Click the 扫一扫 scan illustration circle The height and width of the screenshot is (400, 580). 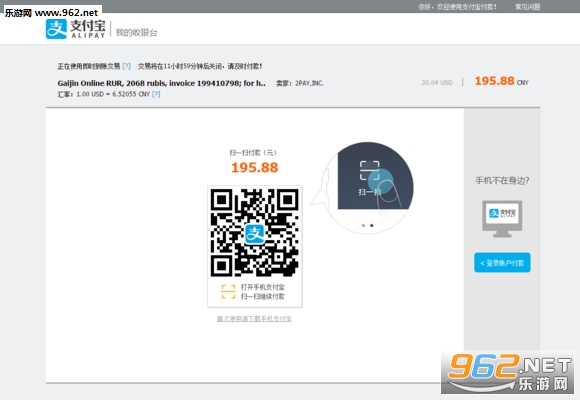368,188
